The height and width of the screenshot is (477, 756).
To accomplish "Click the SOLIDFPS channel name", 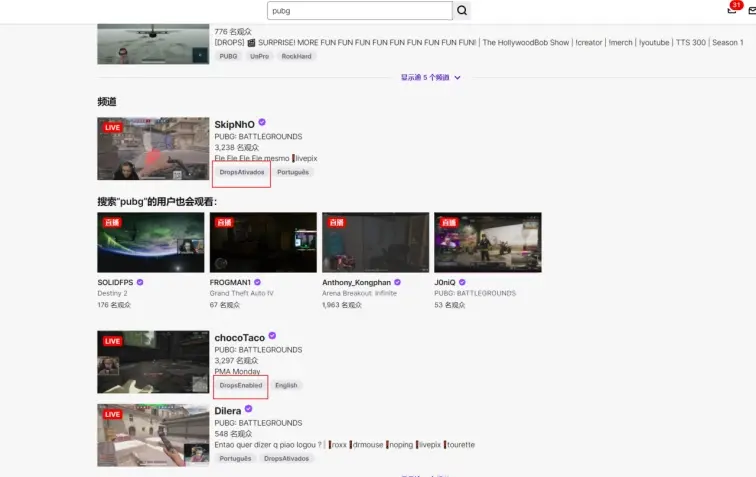I will 115,283.
